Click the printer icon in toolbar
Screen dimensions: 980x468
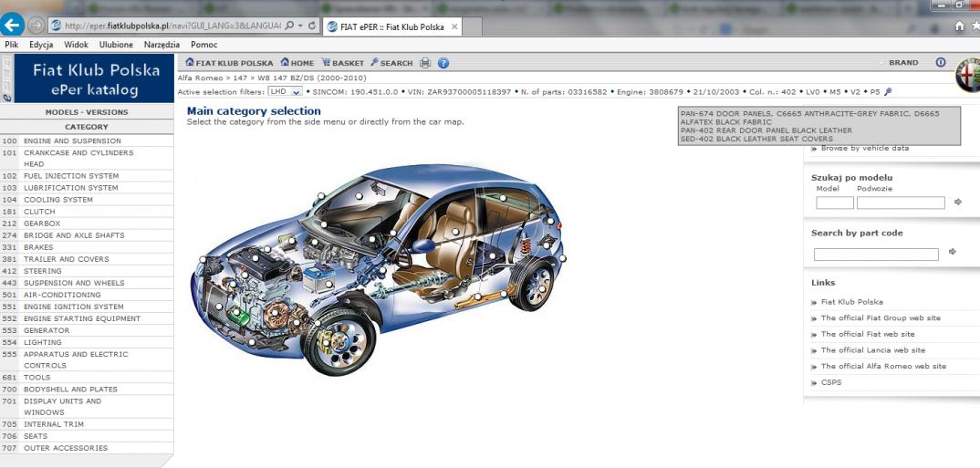(425, 62)
